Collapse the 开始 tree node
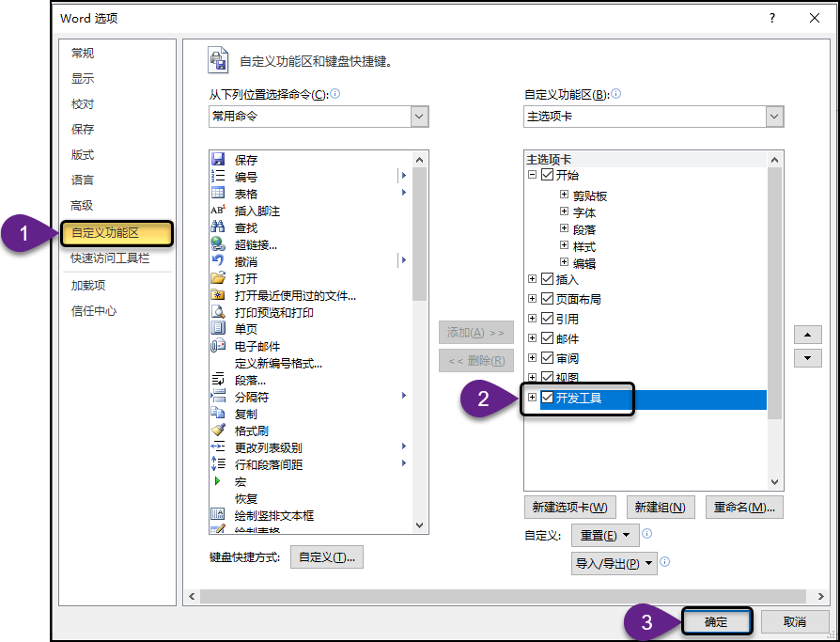 coord(532,175)
